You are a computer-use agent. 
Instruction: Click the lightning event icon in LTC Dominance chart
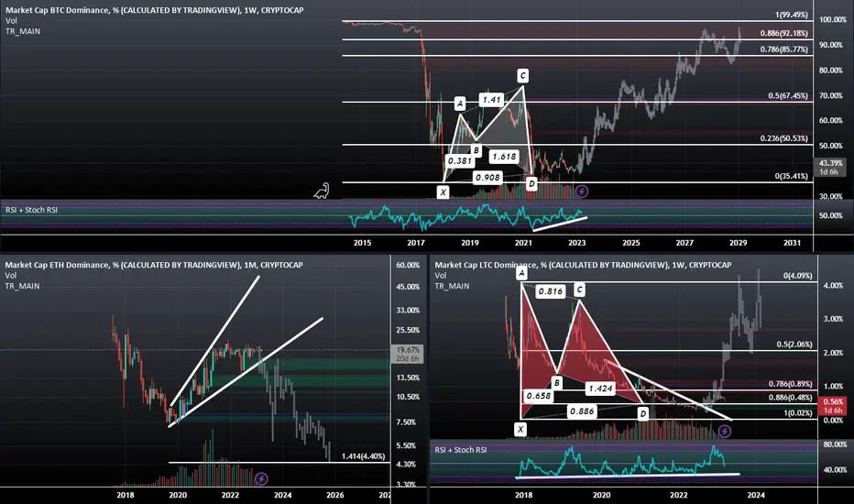coord(725,432)
